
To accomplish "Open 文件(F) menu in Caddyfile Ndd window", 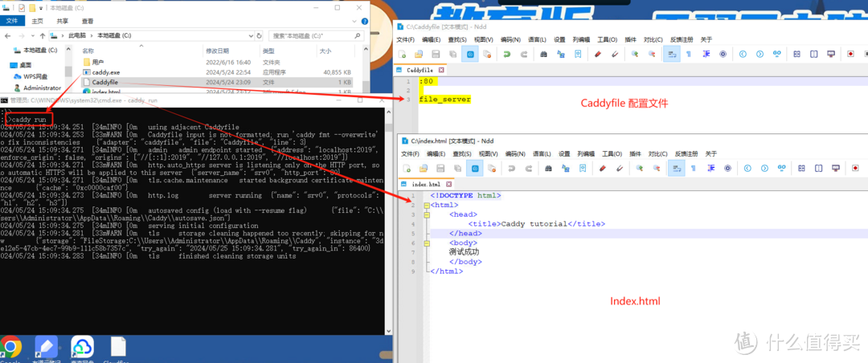I will [406, 40].
